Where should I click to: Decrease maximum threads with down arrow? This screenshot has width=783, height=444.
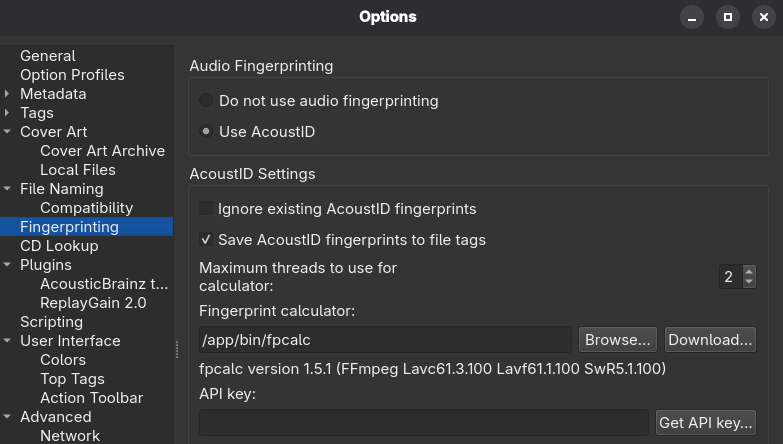750,283
